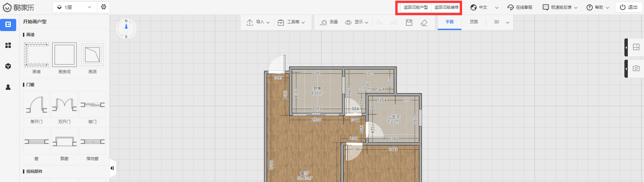
Task: Open the four-squares module sidebar icon
Action: (x=8, y=45)
